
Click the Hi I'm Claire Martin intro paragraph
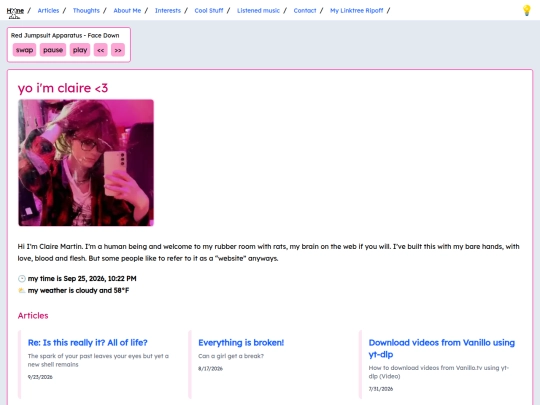[x=269, y=252]
